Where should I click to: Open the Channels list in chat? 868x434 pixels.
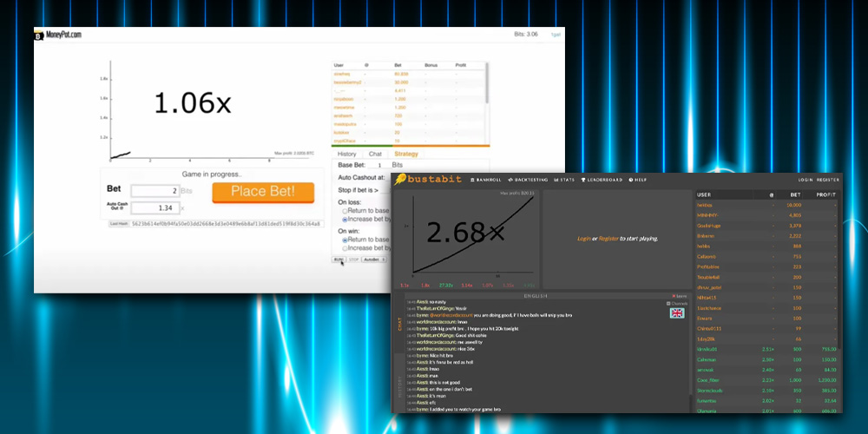coord(676,303)
